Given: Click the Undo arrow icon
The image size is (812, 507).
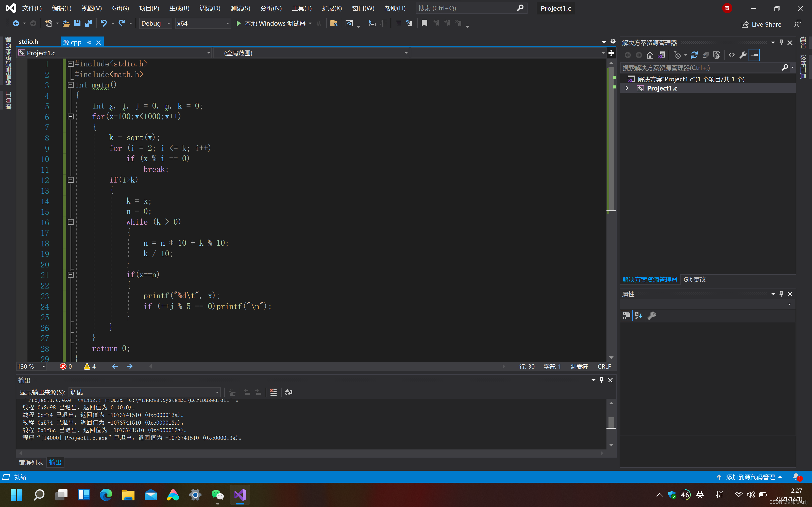Looking at the screenshot, I should [104, 24].
